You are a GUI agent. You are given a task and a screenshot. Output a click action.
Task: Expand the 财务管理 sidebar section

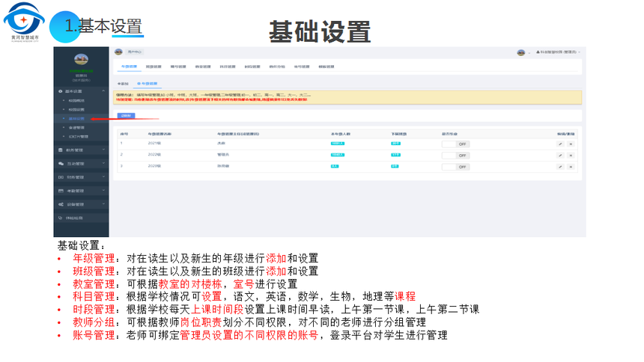coord(103,177)
